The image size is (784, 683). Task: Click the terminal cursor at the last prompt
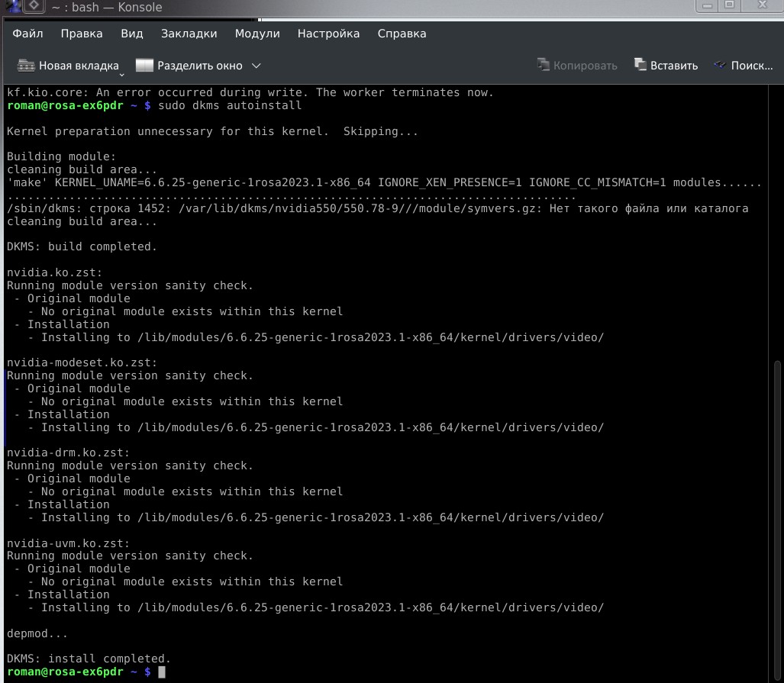162,672
